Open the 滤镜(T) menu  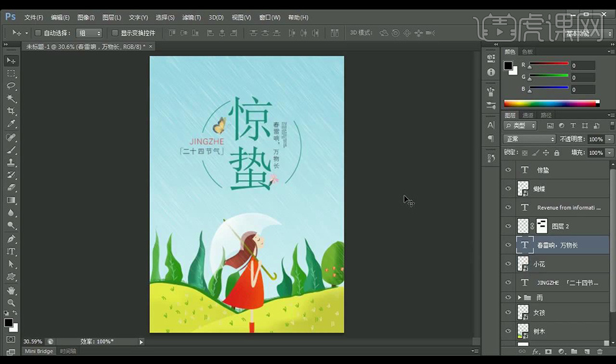pyautogui.click(x=191, y=17)
